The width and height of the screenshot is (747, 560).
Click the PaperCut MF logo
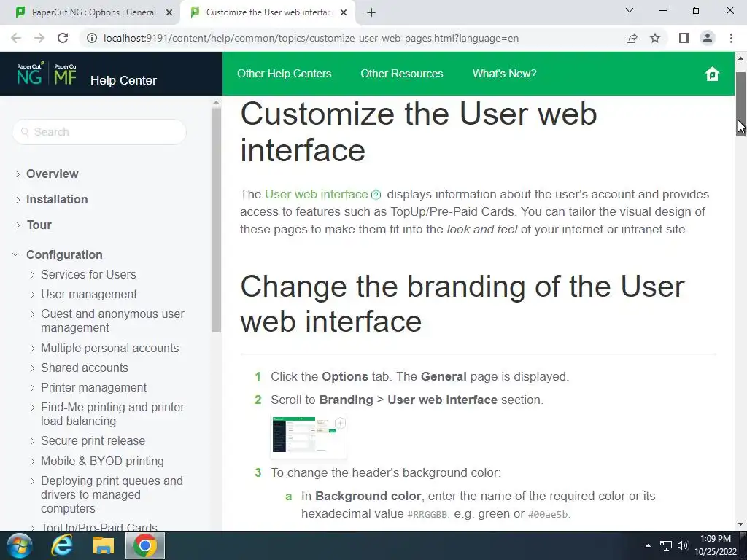[65, 74]
